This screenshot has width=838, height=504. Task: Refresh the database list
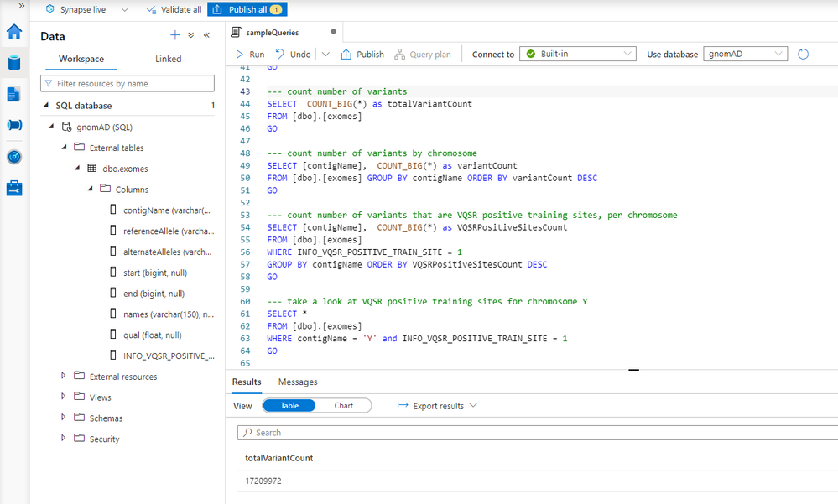click(x=803, y=54)
